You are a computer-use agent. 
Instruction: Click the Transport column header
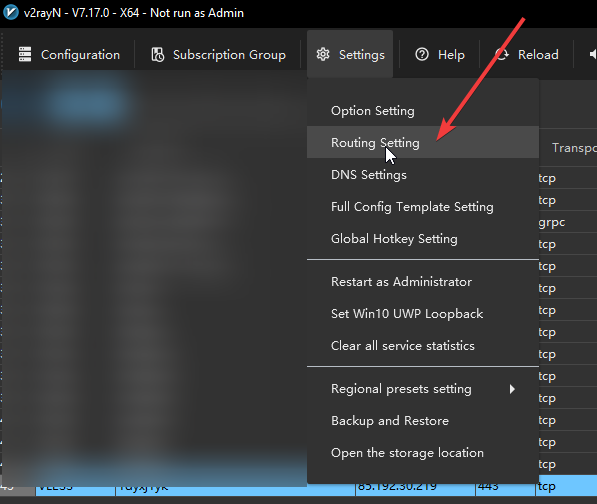click(574, 148)
